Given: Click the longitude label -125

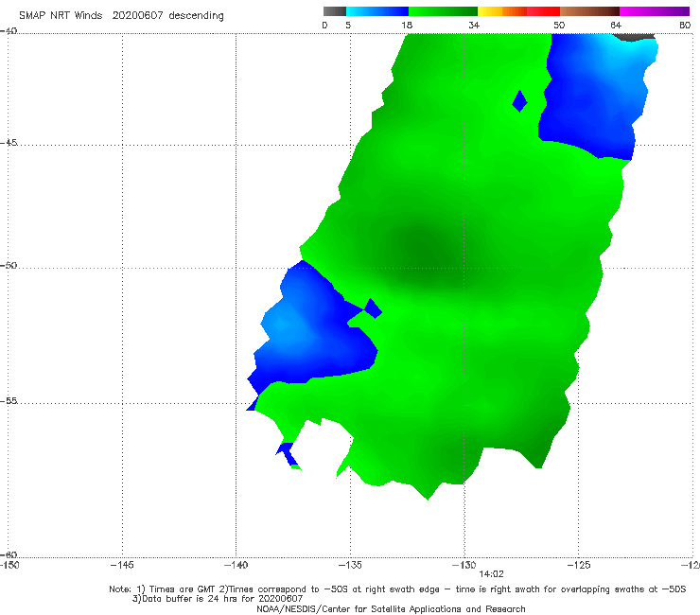Looking at the screenshot, I should coord(579,565).
